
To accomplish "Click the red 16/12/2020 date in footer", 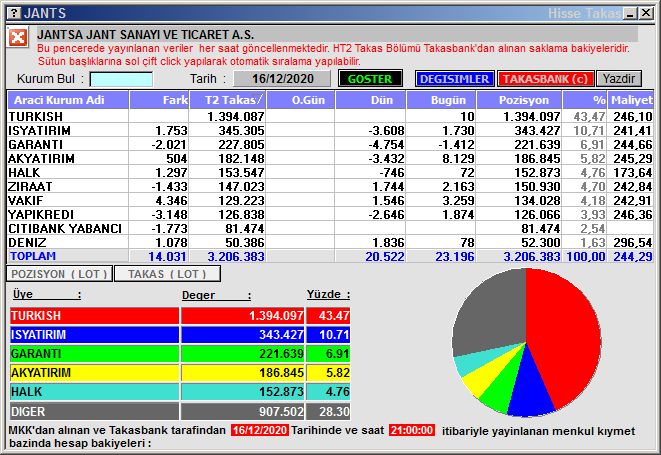I will (260, 430).
